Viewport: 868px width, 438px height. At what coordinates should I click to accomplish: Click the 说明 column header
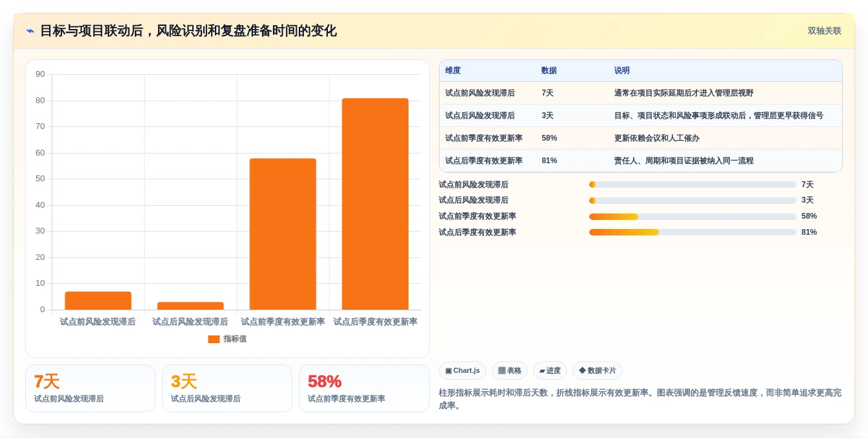pyautogui.click(x=622, y=71)
